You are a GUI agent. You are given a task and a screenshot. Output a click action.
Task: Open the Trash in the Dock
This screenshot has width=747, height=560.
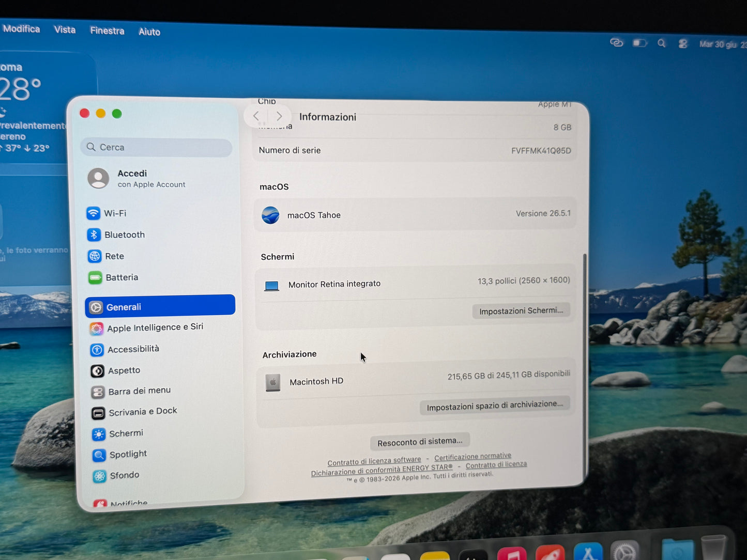click(713, 548)
